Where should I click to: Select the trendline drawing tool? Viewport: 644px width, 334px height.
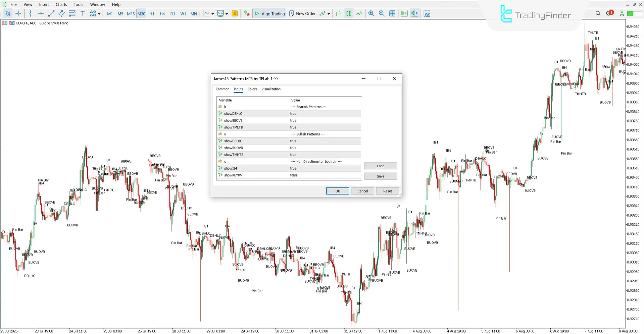pos(51,13)
